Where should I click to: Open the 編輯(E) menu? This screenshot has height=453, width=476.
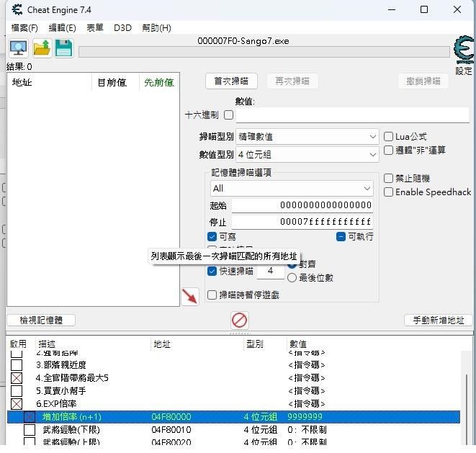point(62,28)
